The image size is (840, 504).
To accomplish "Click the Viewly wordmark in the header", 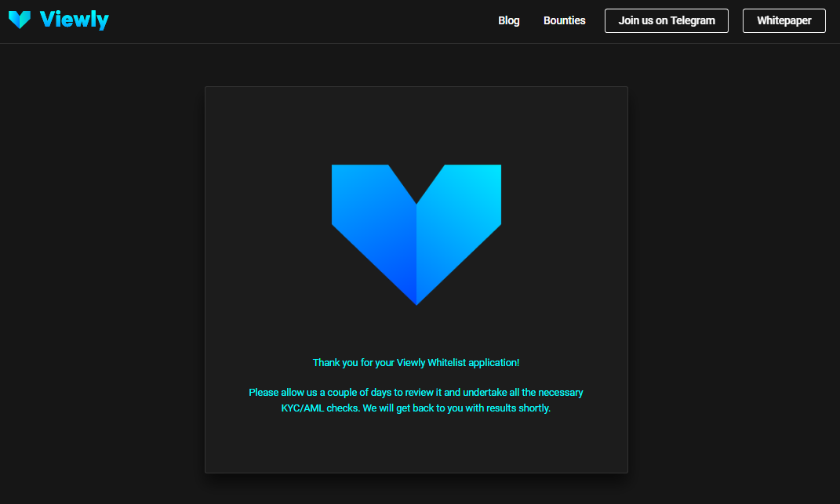I will click(75, 20).
